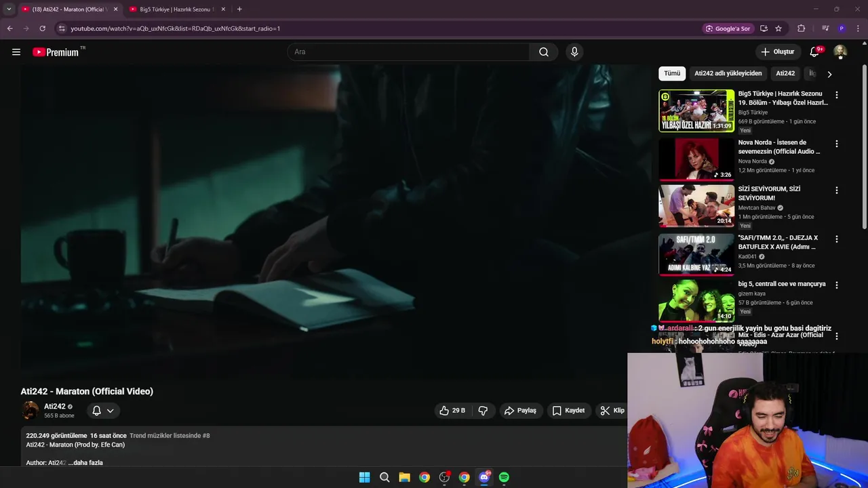
Task: Open File Explorer from the taskbar
Action: 404,477
